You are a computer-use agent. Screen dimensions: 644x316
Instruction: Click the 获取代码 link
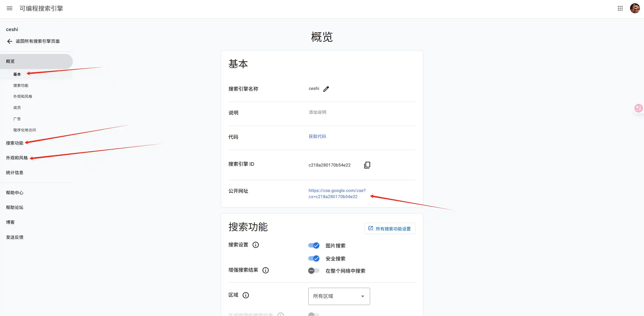[x=317, y=136]
